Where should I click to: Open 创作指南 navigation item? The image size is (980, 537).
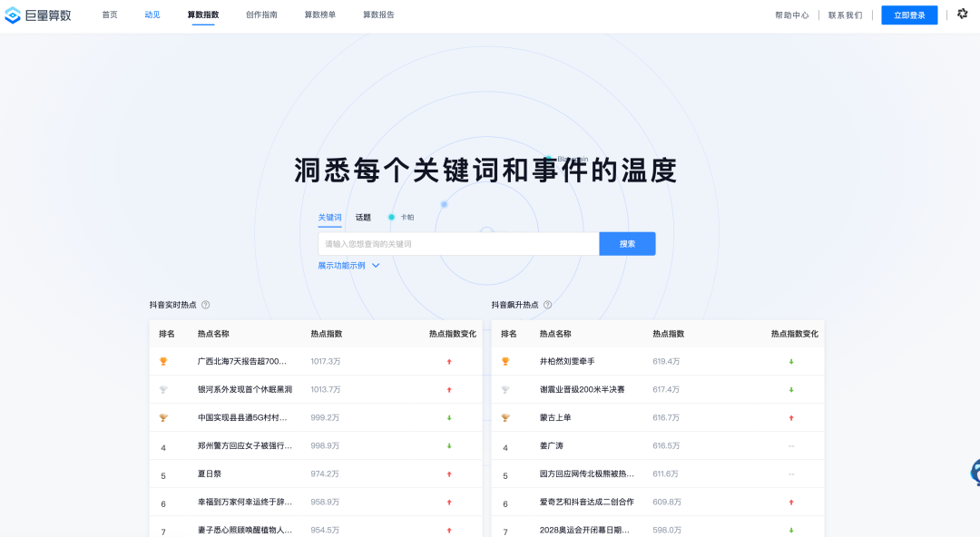tap(261, 15)
